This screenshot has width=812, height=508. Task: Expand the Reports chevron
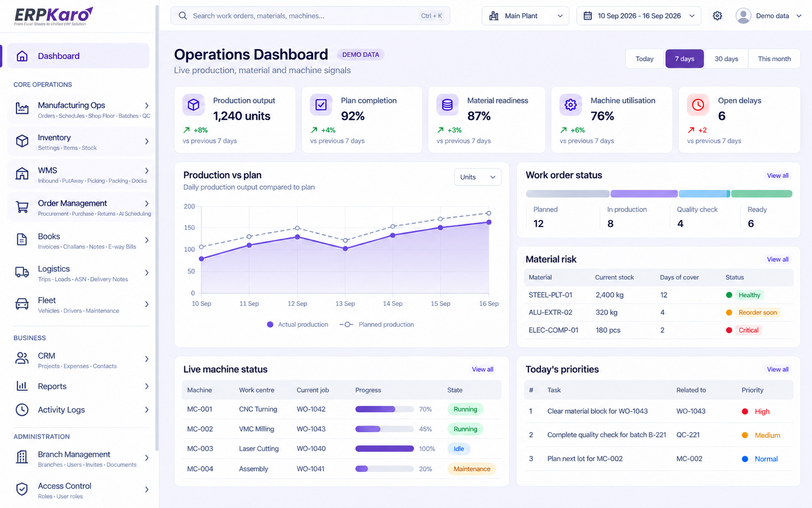pos(146,387)
